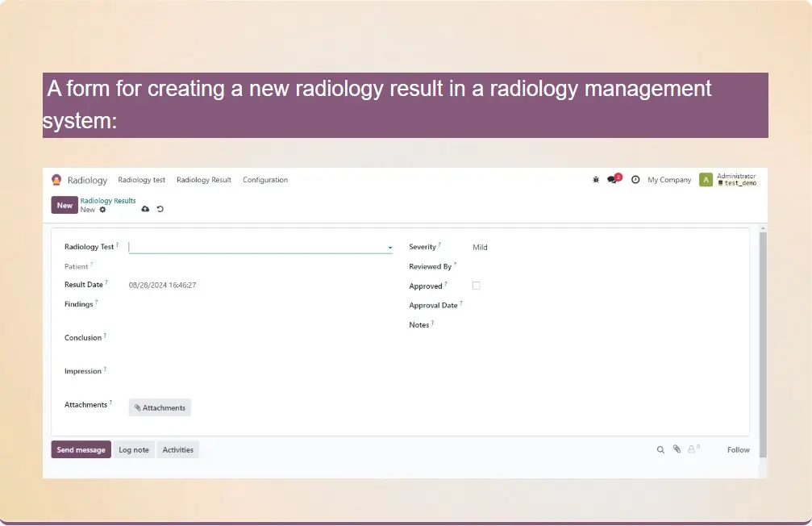812x526 pixels.
Task: Open the conversations chat icon
Action: point(613,180)
